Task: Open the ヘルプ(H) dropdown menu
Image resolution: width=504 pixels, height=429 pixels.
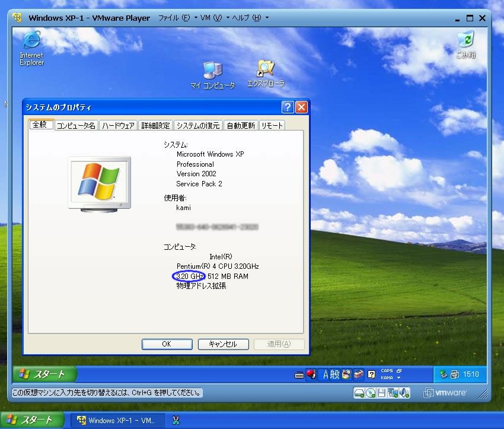Action: pos(250,18)
